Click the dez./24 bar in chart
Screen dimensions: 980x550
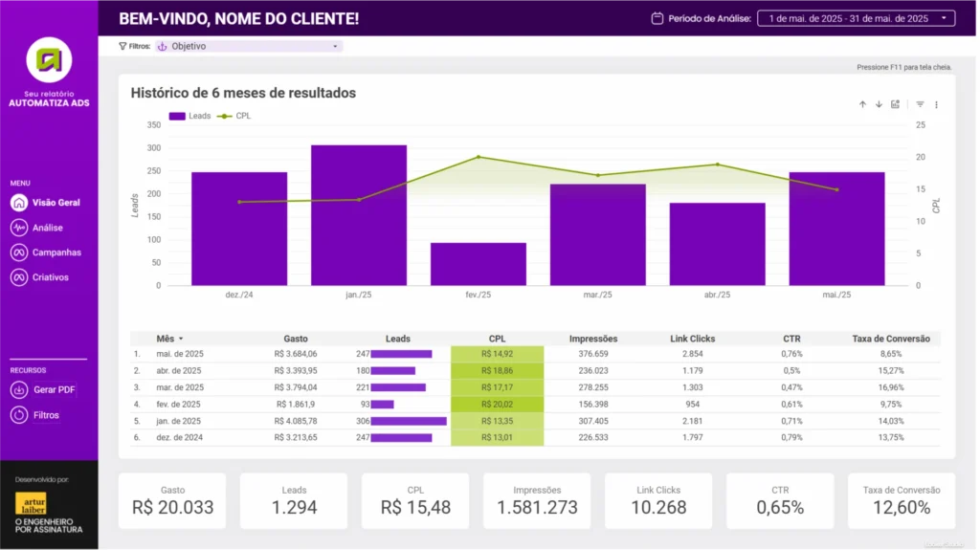point(239,229)
